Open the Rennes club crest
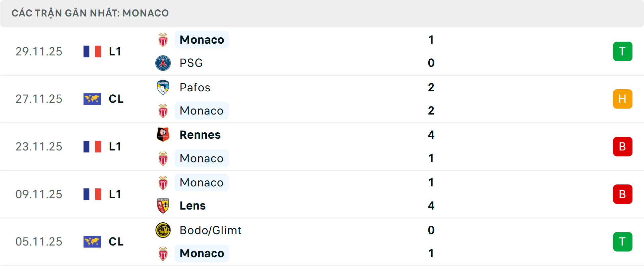Screen dimensions: 644x266 click(x=163, y=135)
